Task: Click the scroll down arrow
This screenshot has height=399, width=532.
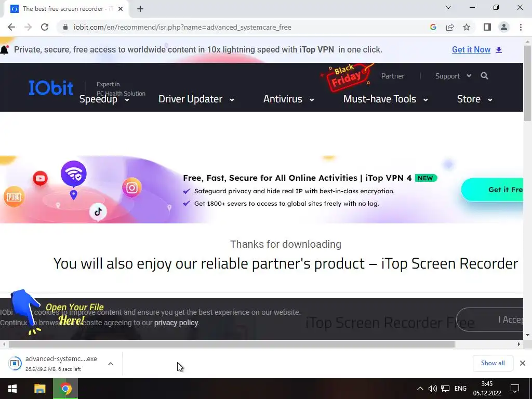Action: 527,335
